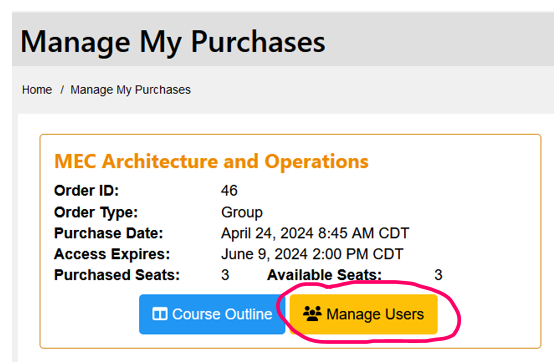Select the Purchased Seats label
This screenshot has height=363, width=554.
(117, 275)
